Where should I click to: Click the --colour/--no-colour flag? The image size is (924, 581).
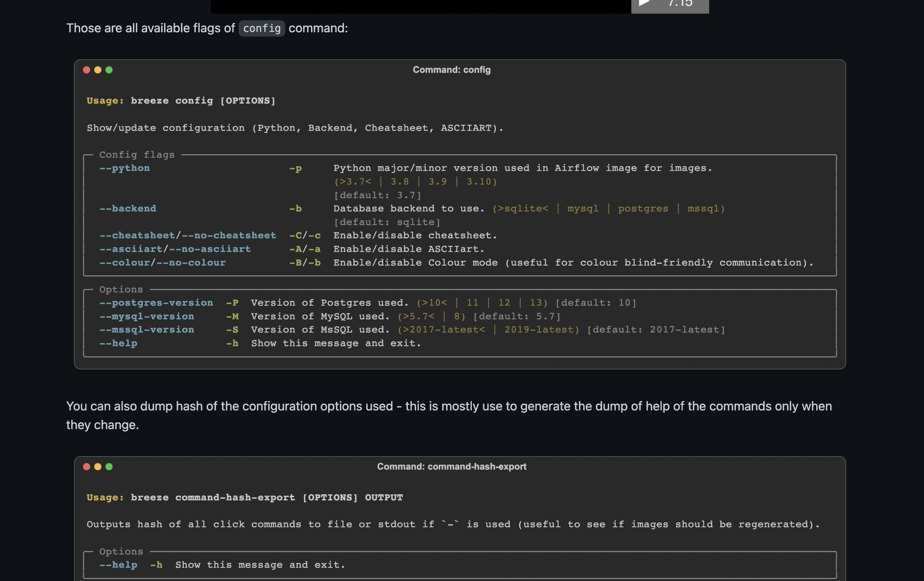click(162, 263)
